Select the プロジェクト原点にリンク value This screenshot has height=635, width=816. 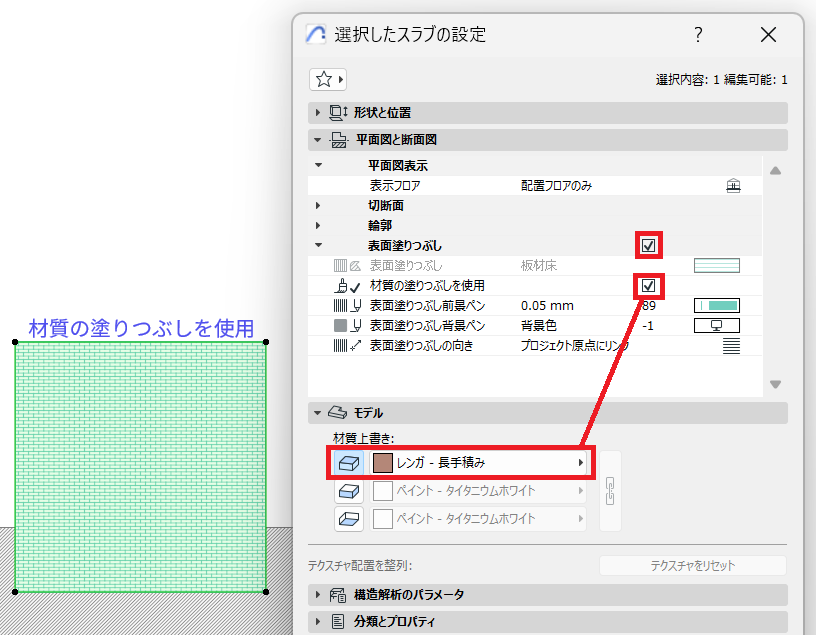coord(575,346)
